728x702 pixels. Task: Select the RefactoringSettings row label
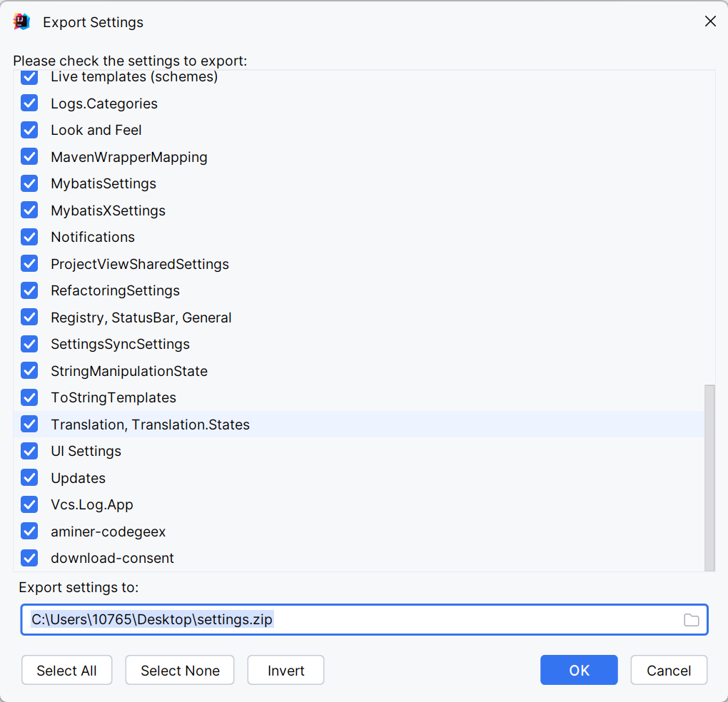[115, 291]
